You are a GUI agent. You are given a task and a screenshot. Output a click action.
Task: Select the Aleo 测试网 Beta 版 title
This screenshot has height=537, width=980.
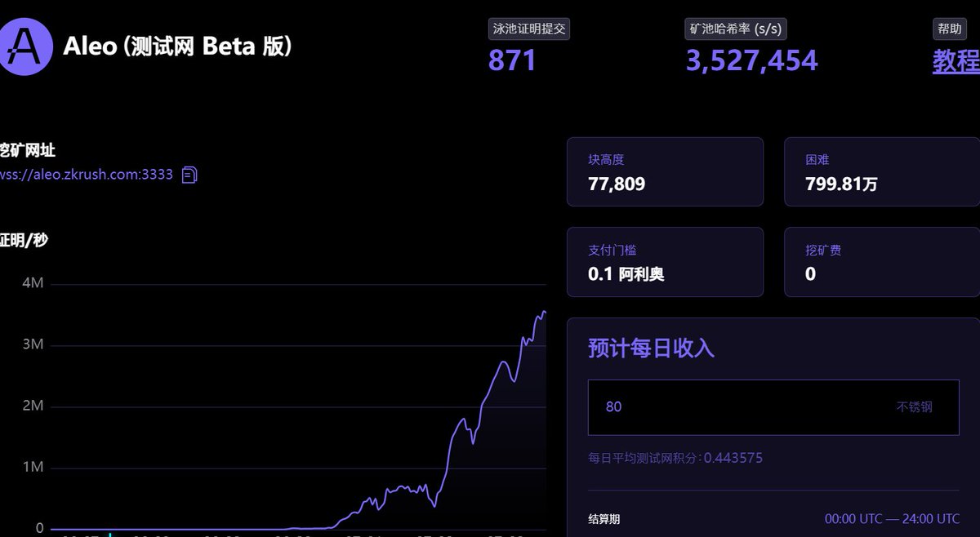[178, 47]
